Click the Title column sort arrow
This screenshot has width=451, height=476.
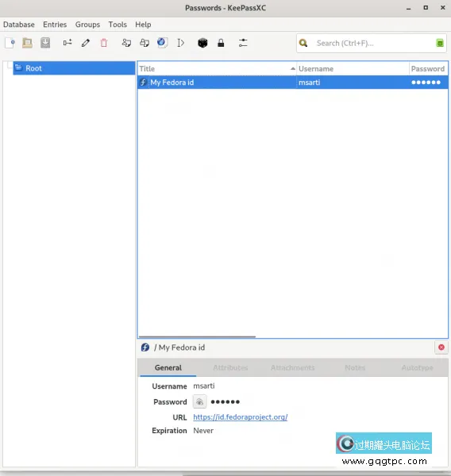293,69
